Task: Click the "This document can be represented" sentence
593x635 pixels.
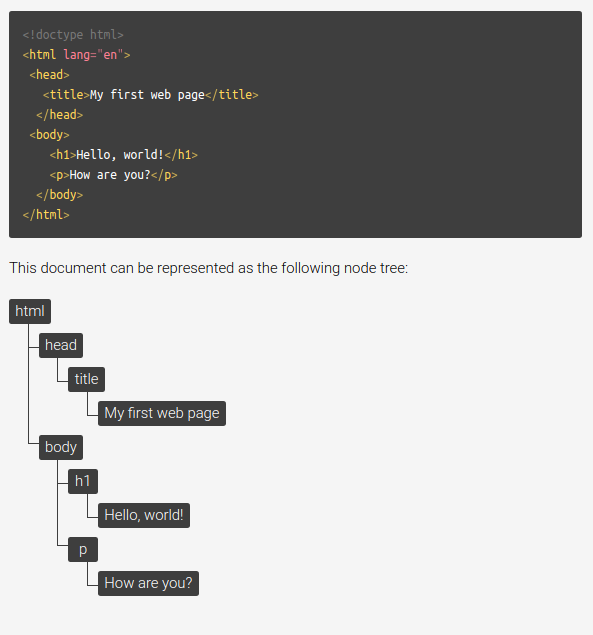Action: (209, 268)
